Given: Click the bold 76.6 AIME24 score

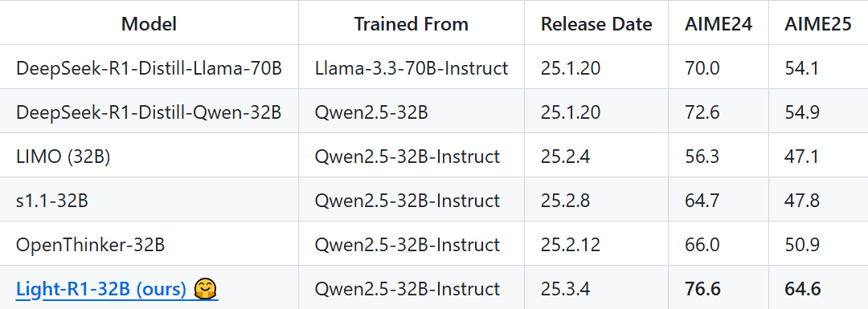Looking at the screenshot, I should 702,289.
